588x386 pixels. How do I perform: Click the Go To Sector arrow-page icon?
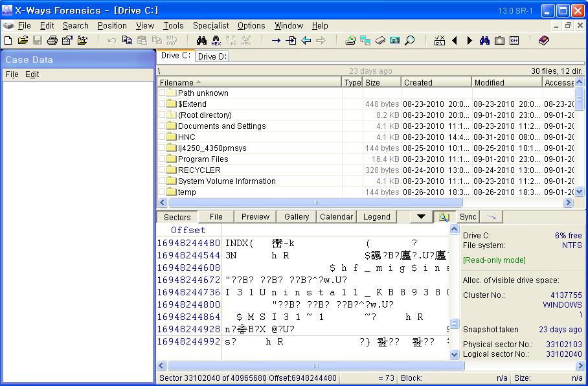(x=291, y=41)
